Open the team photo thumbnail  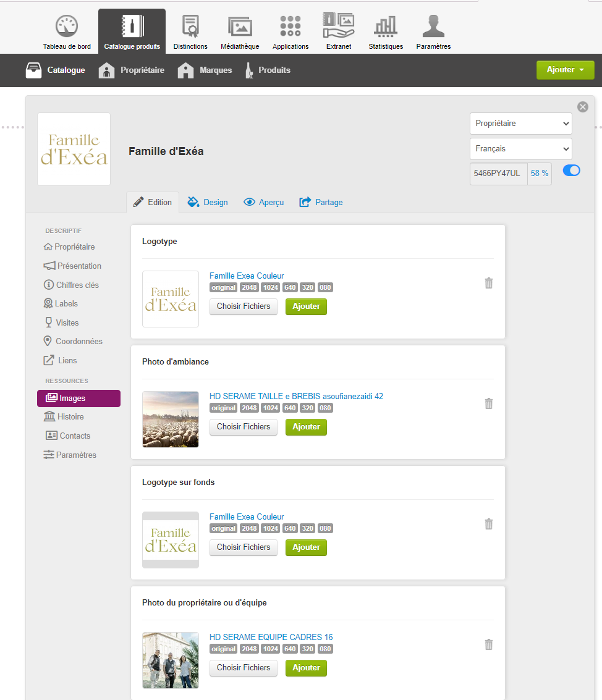pos(170,660)
